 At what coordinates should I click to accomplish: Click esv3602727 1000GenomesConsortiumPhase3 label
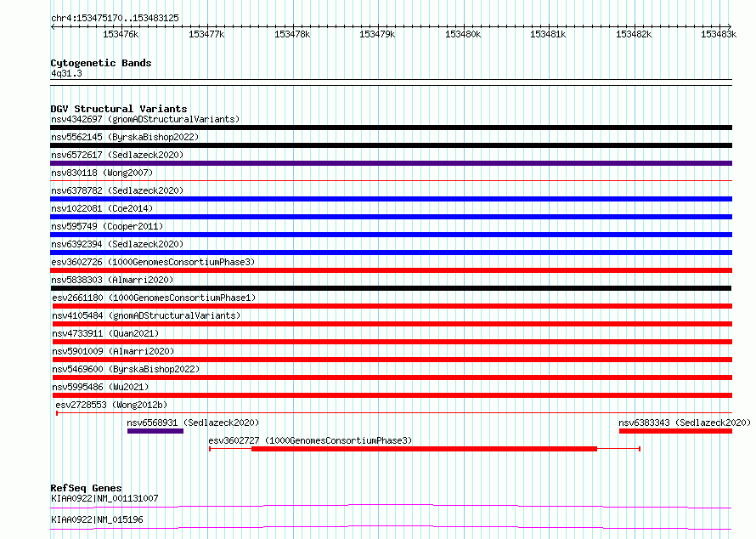pos(310,440)
